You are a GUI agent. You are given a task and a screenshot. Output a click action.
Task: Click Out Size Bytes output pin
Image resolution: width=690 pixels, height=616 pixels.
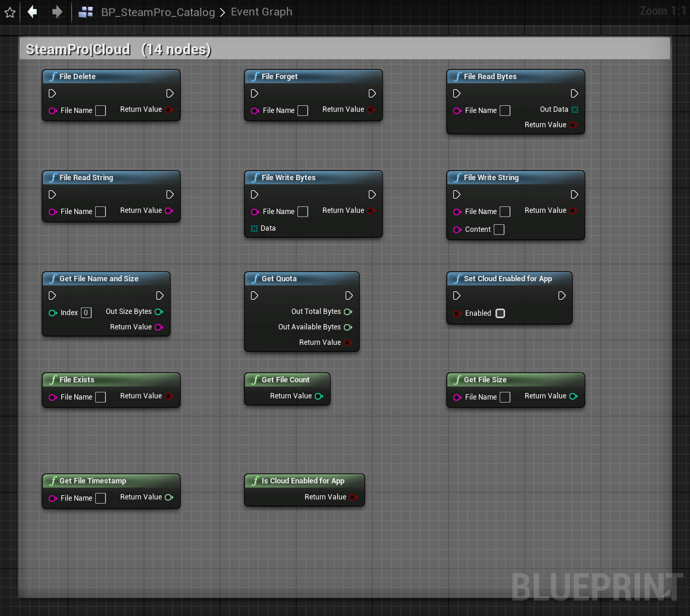click(159, 312)
